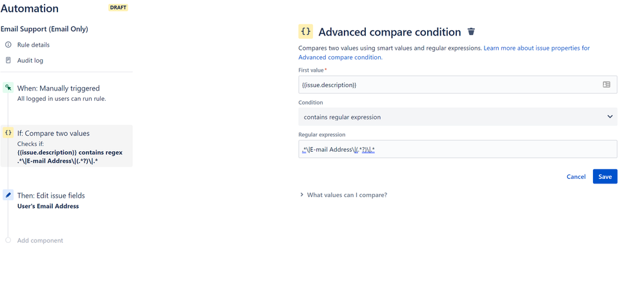644x292 pixels.
Task: Save the compare condition
Action: click(605, 176)
